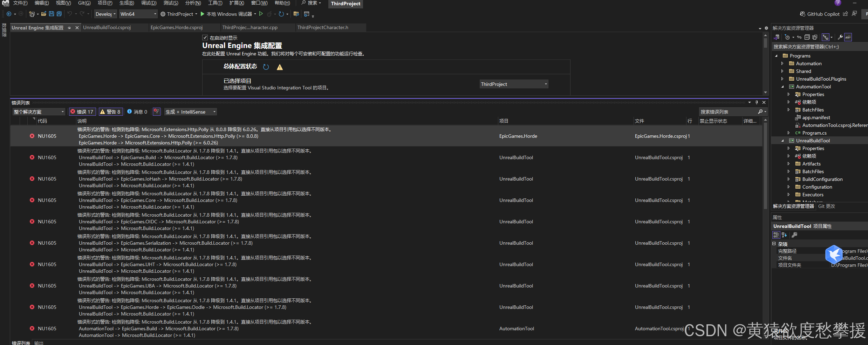The height and width of the screenshot is (345, 868).
Task: Click the restart circular arrow toolbar icon
Action: (281, 14)
